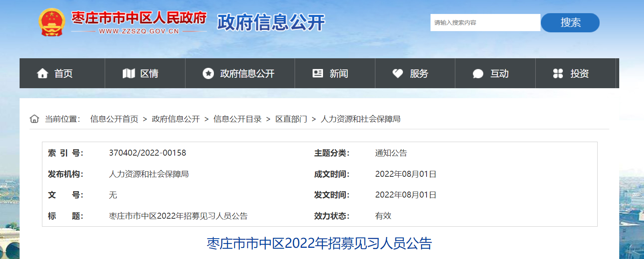This screenshot has width=644, height=259.
Task: Open the 服务 navigation item
Action: click(x=415, y=73)
